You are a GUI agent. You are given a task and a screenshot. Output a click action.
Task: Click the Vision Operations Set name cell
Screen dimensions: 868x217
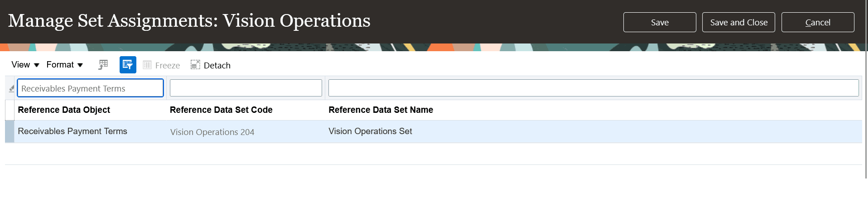[370, 131]
